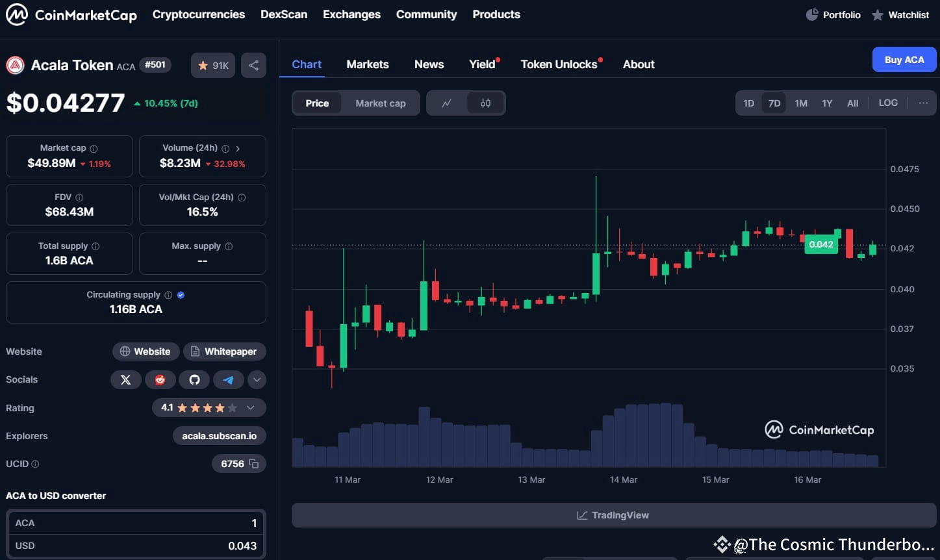The image size is (940, 560).
Task: Switch chart to candlestick view
Action: pos(485,103)
